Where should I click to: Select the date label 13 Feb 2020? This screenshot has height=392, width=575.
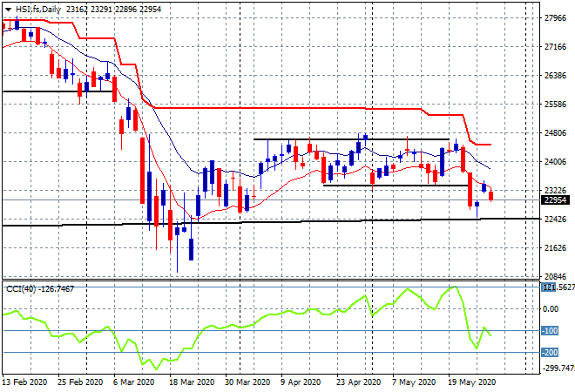[25, 382]
